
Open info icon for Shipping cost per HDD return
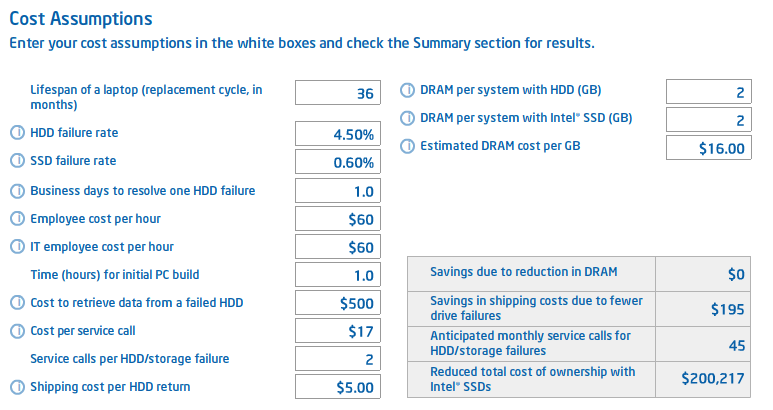17,387
